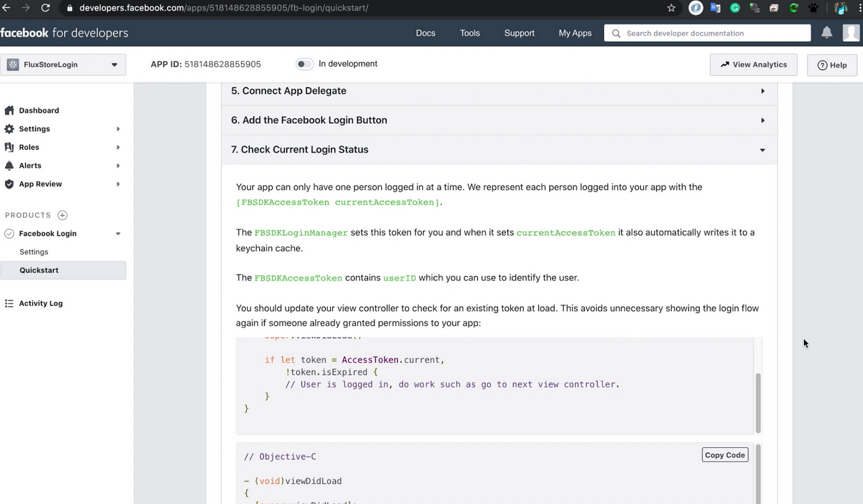The image size is (863, 504).
Task: Click the Help button
Action: [832, 65]
